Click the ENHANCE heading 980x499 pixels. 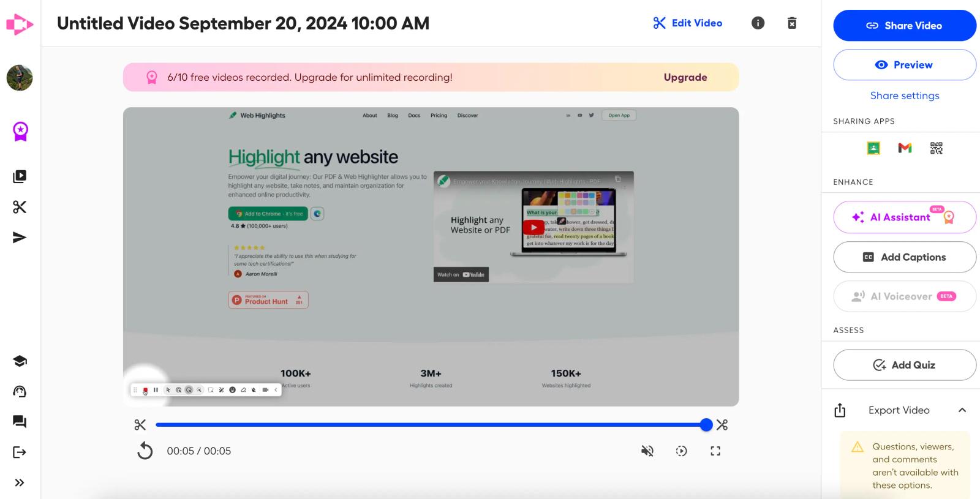[853, 182]
